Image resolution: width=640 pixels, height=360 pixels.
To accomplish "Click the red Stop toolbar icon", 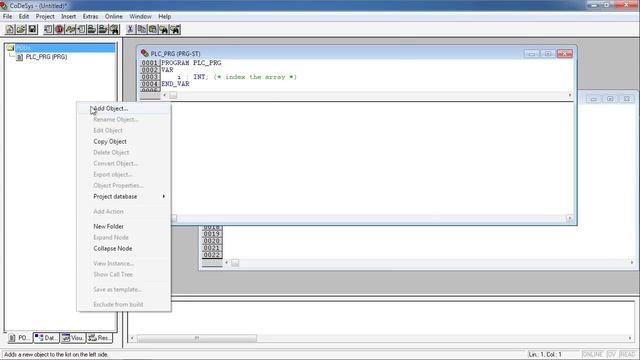I will click(x=59, y=29).
